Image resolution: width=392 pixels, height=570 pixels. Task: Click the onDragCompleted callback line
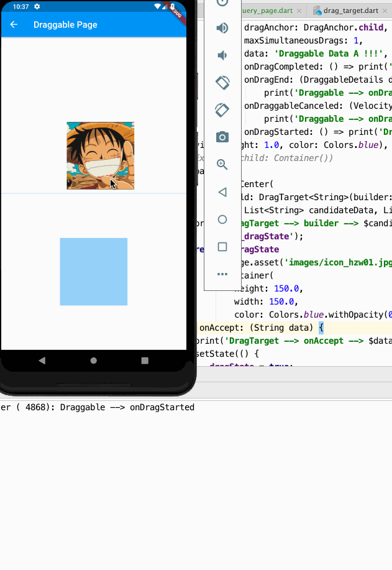click(318, 67)
